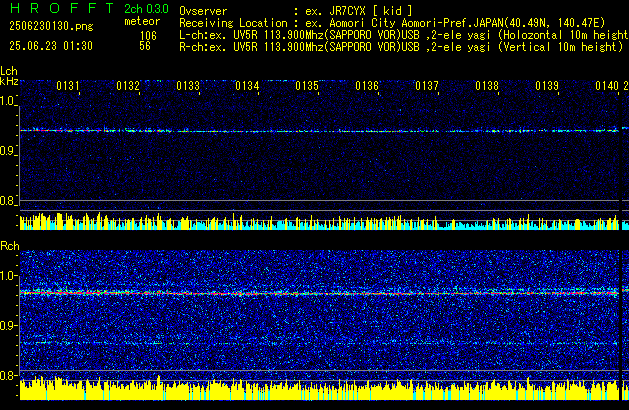This screenshot has height=410, width=629.
Task: Click the Lch 0.9 kHz axis label
Action: 8,151
